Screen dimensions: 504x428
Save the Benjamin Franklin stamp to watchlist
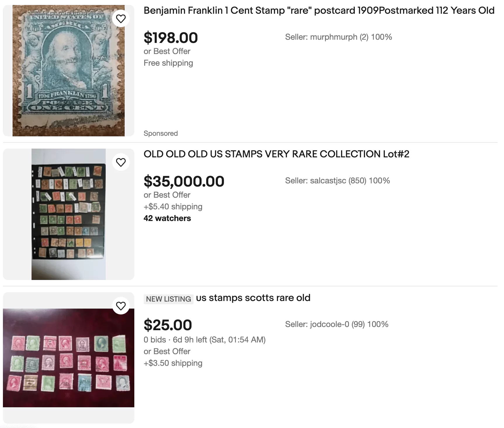(x=121, y=19)
